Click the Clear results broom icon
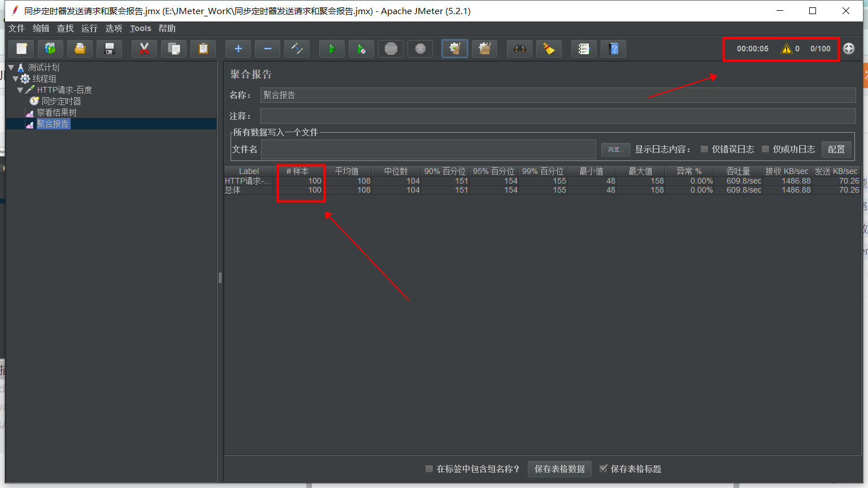The height and width of the screenshot is (488, 868). pos(454,49)
